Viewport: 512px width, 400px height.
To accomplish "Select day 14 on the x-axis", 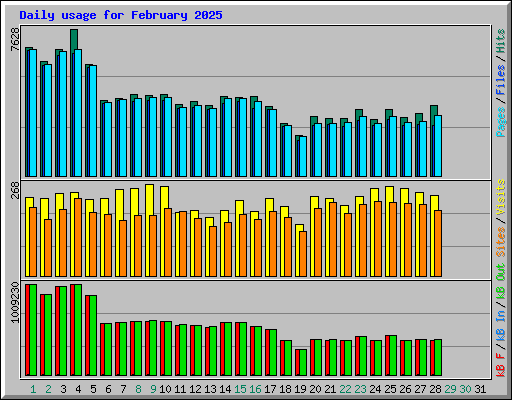I will [x=225, y=389].
